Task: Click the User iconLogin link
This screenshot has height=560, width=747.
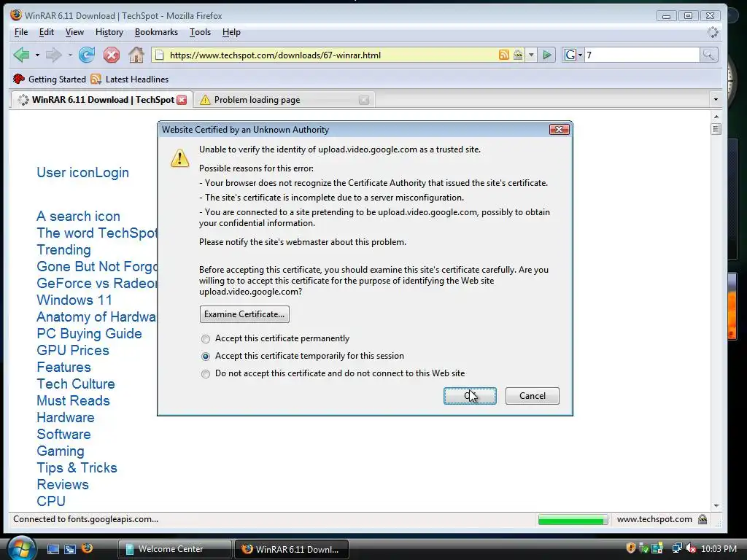Action: pyautogui.click(x=83, y=172)
